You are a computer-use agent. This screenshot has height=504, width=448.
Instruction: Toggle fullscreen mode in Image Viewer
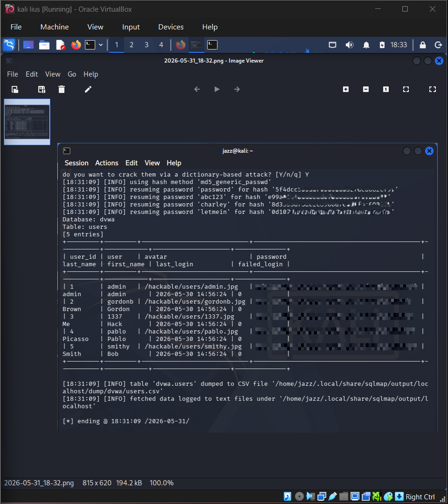(433, 89)
